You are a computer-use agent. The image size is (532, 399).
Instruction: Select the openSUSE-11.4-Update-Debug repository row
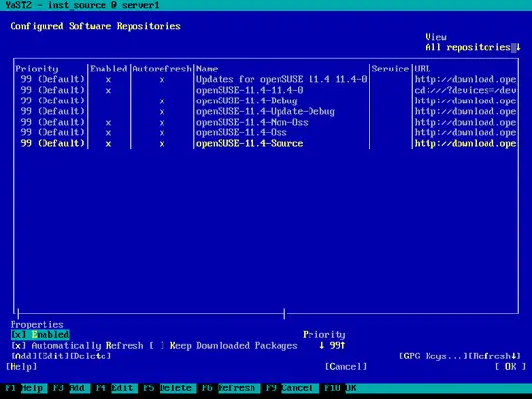(x=266, y=111)
